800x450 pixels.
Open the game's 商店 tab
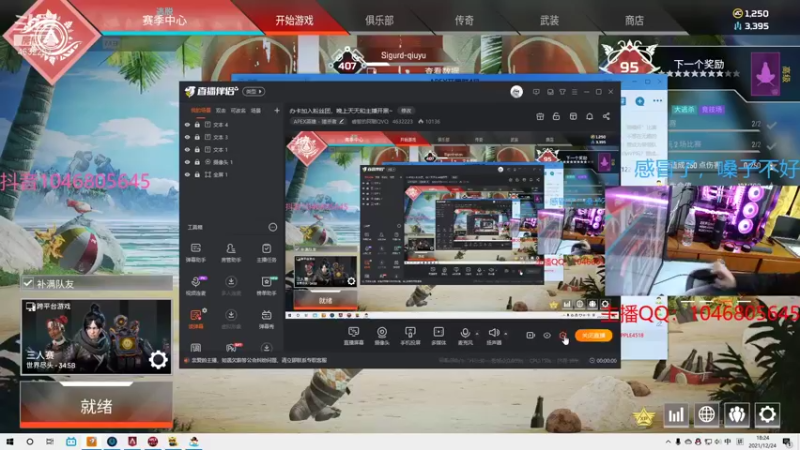coord(634,20)
